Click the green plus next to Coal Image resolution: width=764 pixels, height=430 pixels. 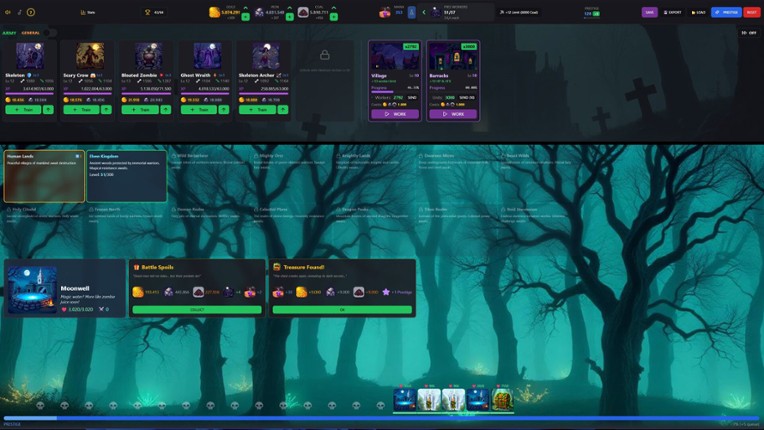[x=331, y=16]
